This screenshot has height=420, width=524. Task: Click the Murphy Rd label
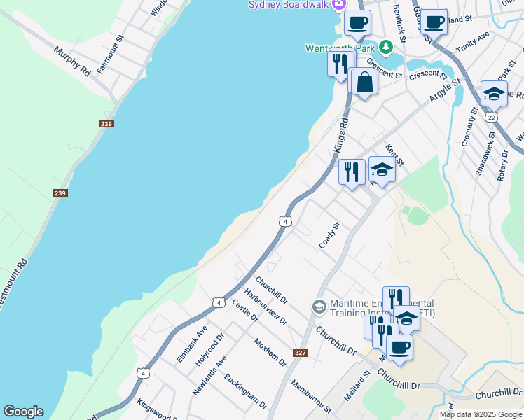click(x=72, y=62)
